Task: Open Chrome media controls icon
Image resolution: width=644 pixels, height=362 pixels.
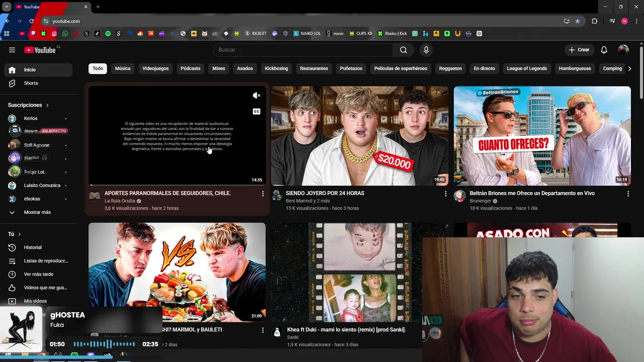Action: (612, 21)
